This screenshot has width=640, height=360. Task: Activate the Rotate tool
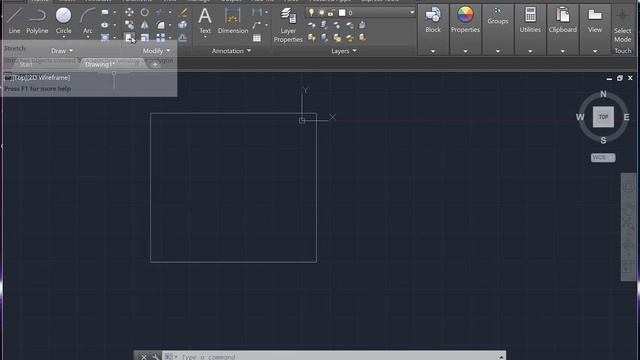[144, 12]
